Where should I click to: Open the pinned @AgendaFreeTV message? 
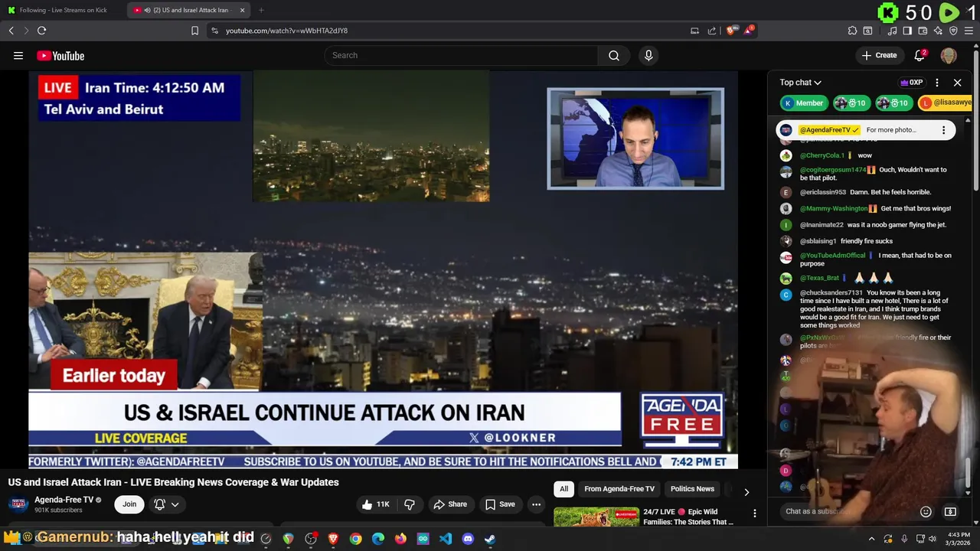click(x=867, y=130)
